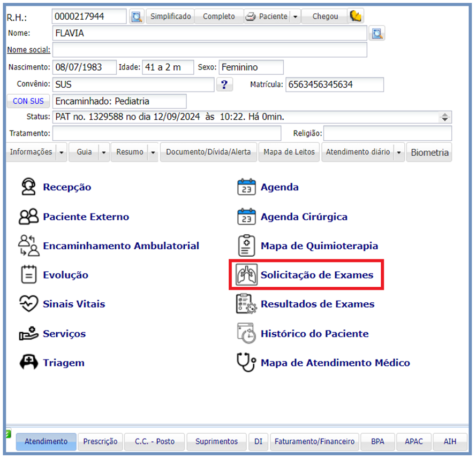Viewport: 476px width, 460px height.
Task: Click the Documento/Dívida/Alerta button
Action: pyautogui.click(x=208, y=152)
